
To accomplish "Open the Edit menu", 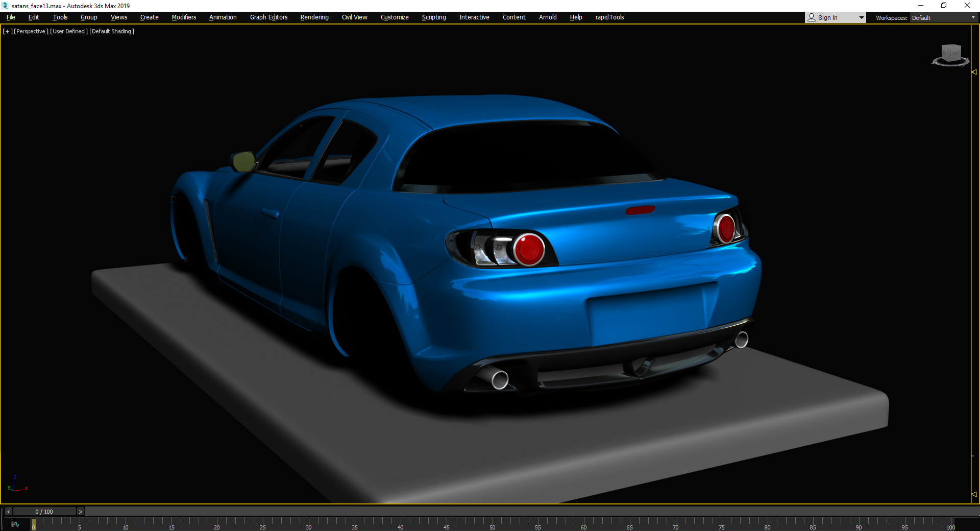I will pos(34,17).
